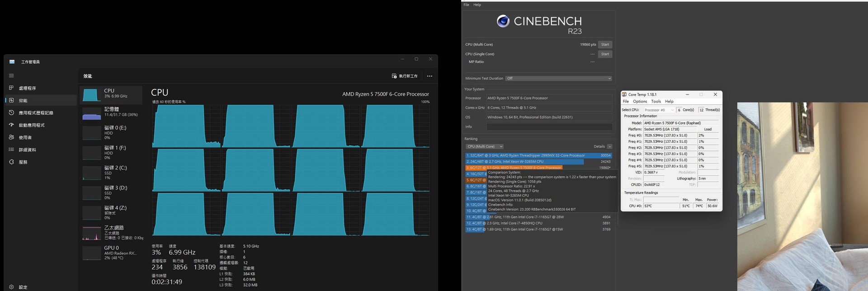
Task: Open the Core Temp Options menu
Action: (x=640, y=101)
